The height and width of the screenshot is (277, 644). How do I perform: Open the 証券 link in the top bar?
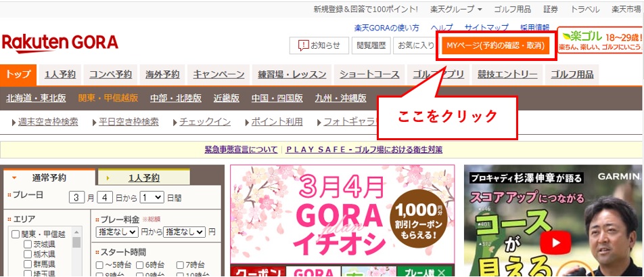[551, 9]
